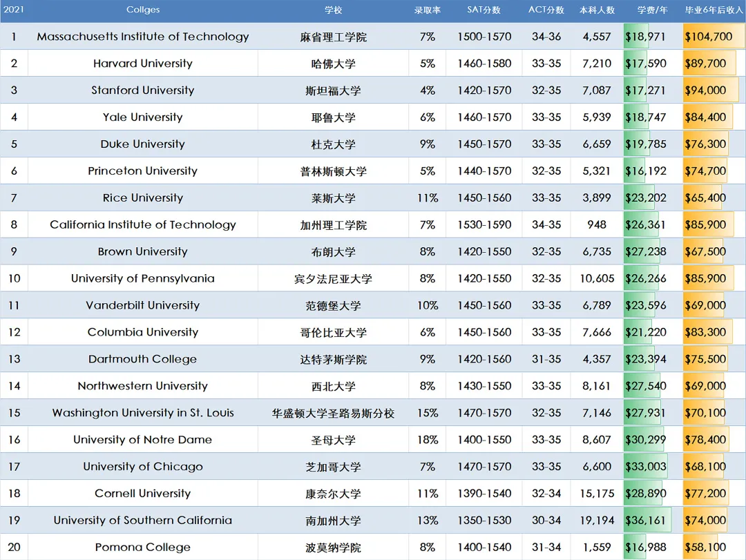The width and height of the screenshot is (746, 560).
Task: Click the Duke University cell
Action: [143, 144]
